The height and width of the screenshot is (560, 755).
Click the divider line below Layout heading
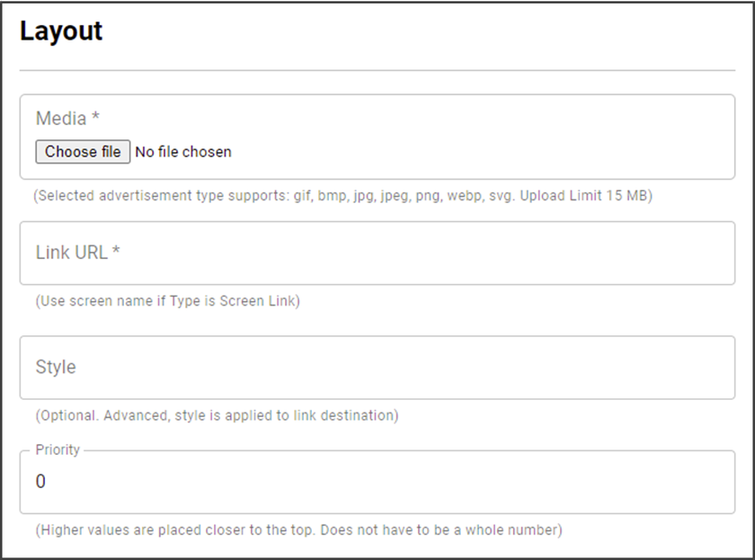377,70
